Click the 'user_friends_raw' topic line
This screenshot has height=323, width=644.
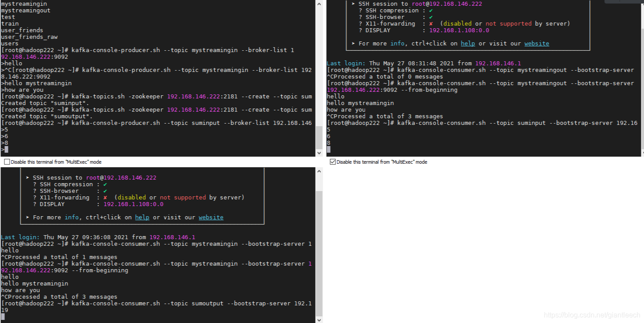coord(29,37)
